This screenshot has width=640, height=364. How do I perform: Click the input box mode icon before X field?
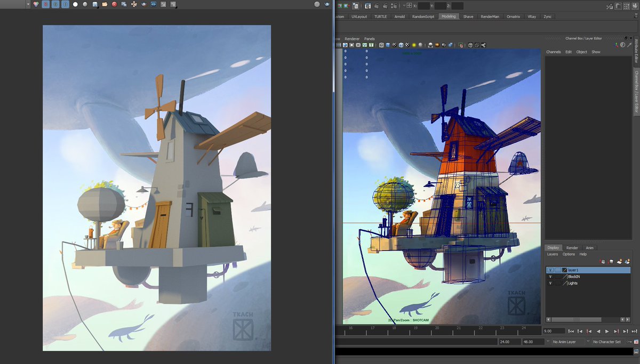pos(409,6)
